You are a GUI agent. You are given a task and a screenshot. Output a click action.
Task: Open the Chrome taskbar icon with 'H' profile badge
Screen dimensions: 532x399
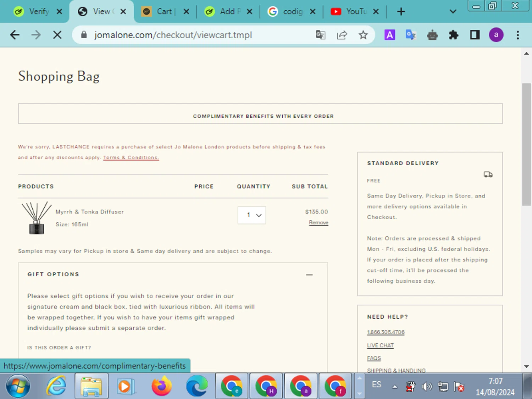coord(266,386)
